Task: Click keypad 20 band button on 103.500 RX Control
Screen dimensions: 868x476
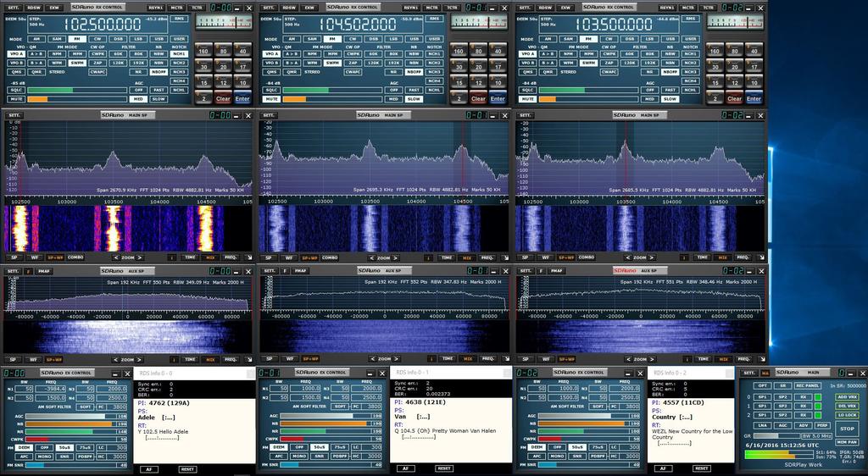Action: point(734,65)
